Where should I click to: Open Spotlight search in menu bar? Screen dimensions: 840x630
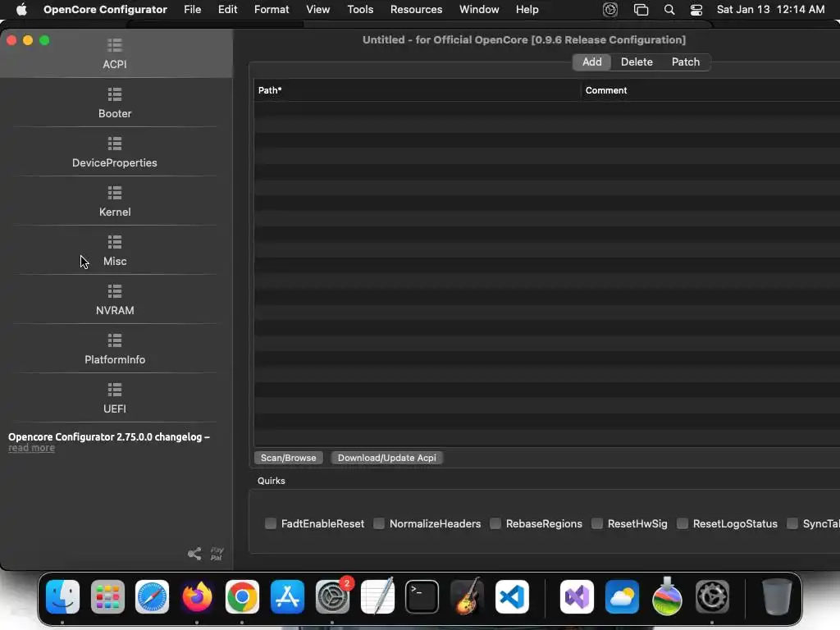click(669, 10)
